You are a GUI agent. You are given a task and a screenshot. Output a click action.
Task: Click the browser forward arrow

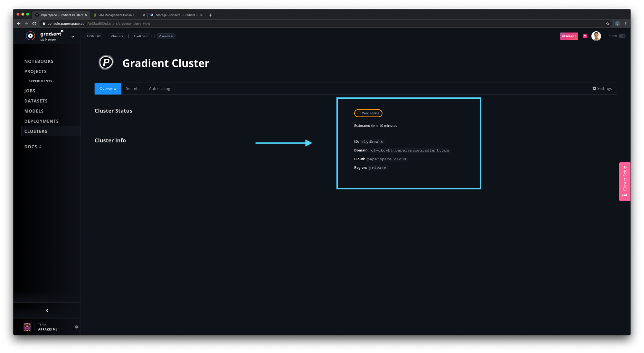tap(26, 24)
